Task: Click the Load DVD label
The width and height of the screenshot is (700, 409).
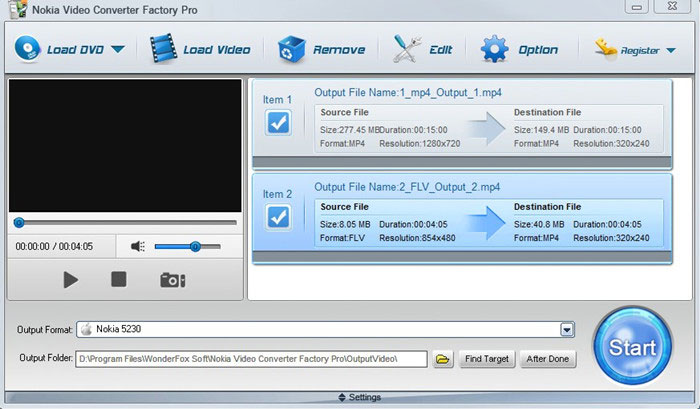Action: (x=75, y=50)
